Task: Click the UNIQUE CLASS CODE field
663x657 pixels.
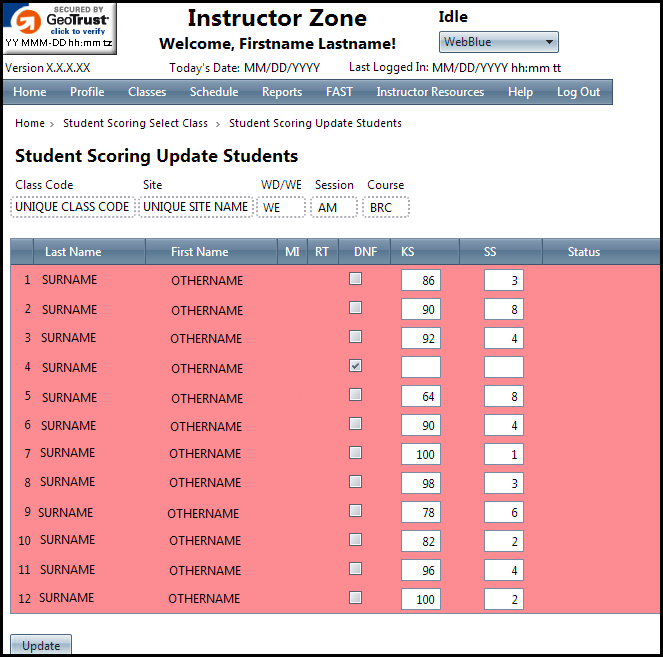Action: coord(72,207)
